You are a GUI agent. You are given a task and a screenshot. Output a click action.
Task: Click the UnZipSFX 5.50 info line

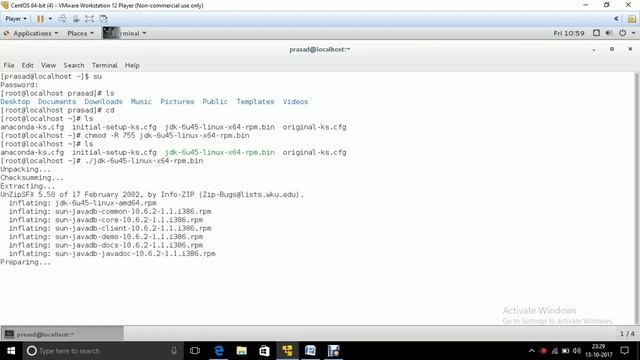pos(152,195)
